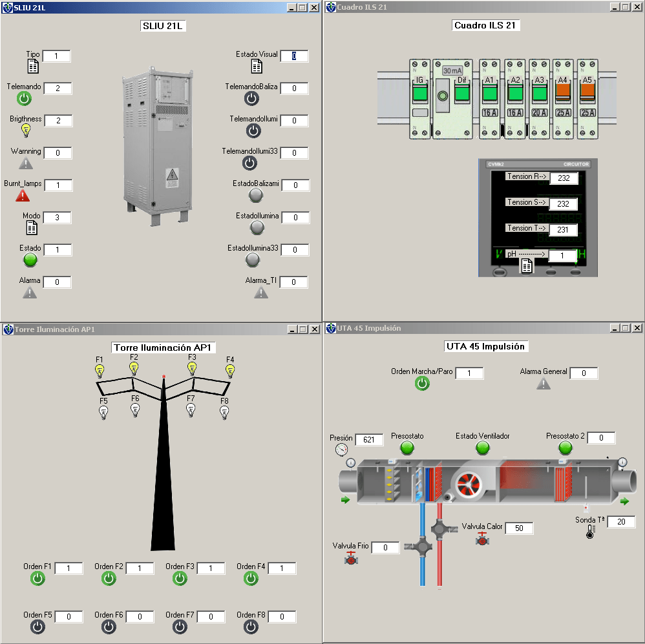Image resolution: width=645 pixels, height=644 pixels.
Task: Toggle the TelemandoIlumi power icon
Action: click(x=253, y=130)
